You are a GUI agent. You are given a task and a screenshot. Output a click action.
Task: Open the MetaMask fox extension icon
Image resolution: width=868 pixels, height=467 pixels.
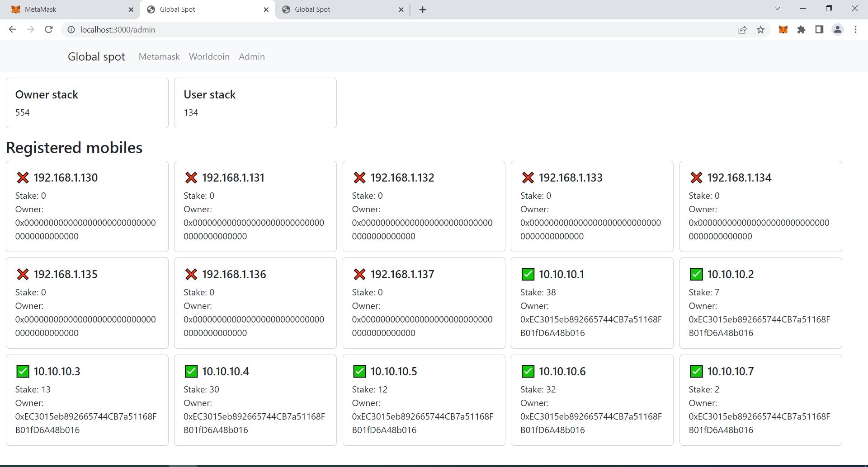[783, 29]
